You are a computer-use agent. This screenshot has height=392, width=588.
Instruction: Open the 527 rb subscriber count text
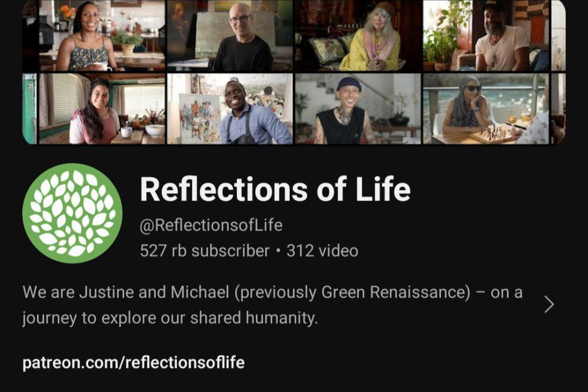tap(205, 251)
